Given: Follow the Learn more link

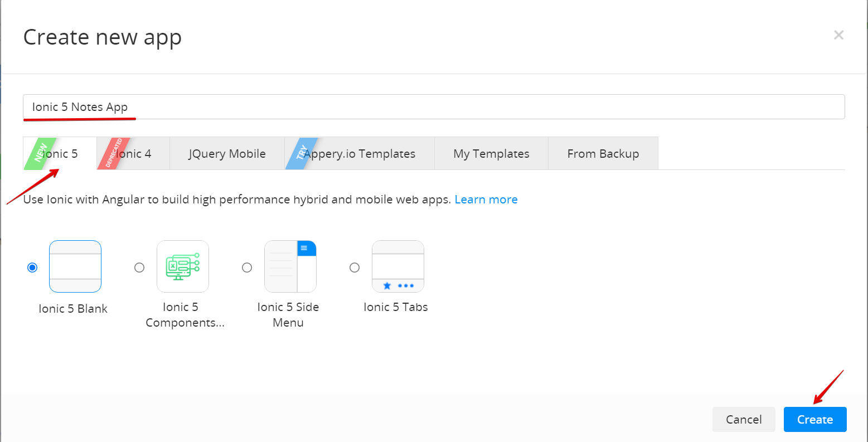Looking at the screenshot, I should [x=486, y=200].
